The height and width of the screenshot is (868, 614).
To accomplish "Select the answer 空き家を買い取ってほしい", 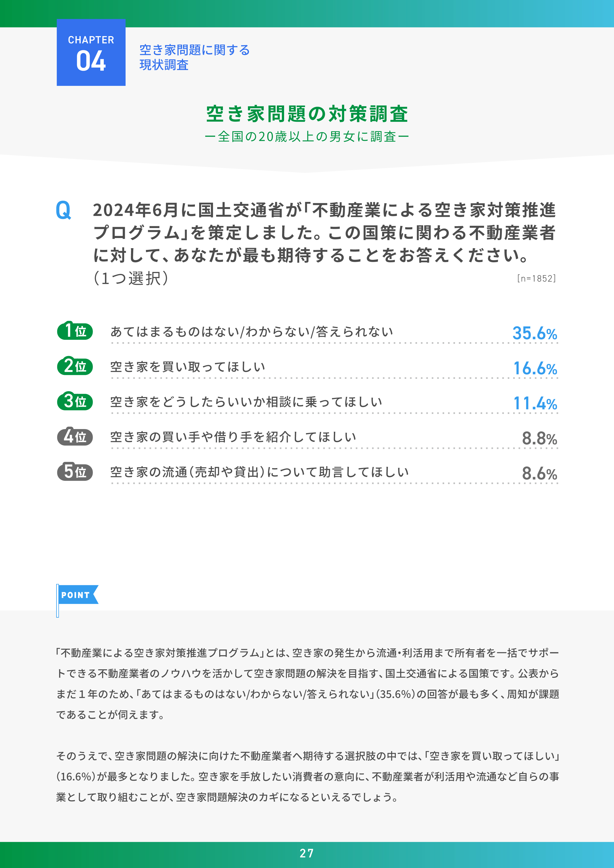I will pos(188,367).
